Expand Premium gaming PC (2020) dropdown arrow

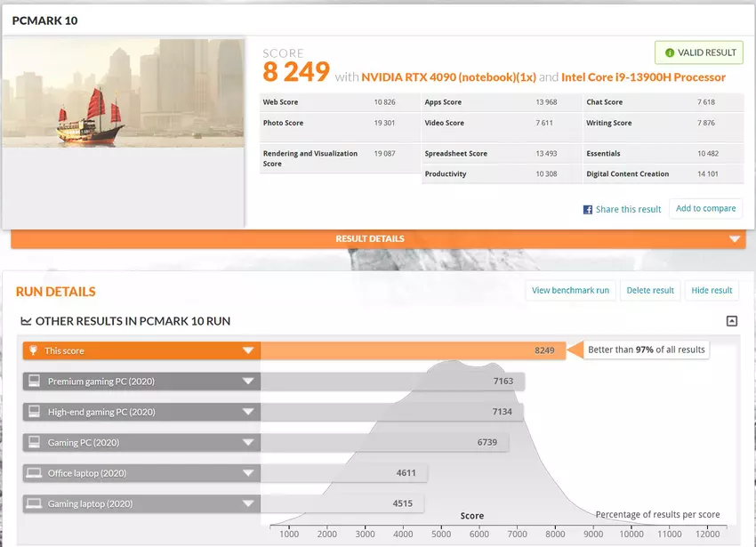point(249,382)
